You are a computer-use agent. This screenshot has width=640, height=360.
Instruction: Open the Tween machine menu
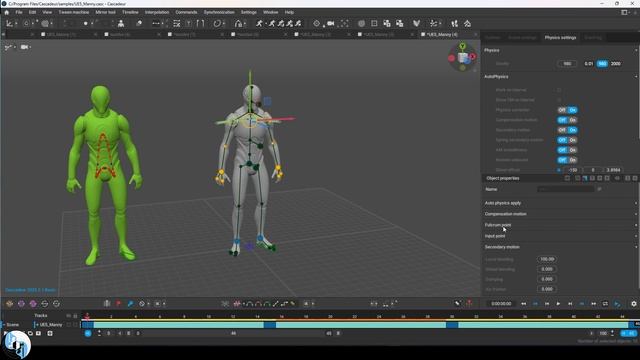[x=74, y=12]
